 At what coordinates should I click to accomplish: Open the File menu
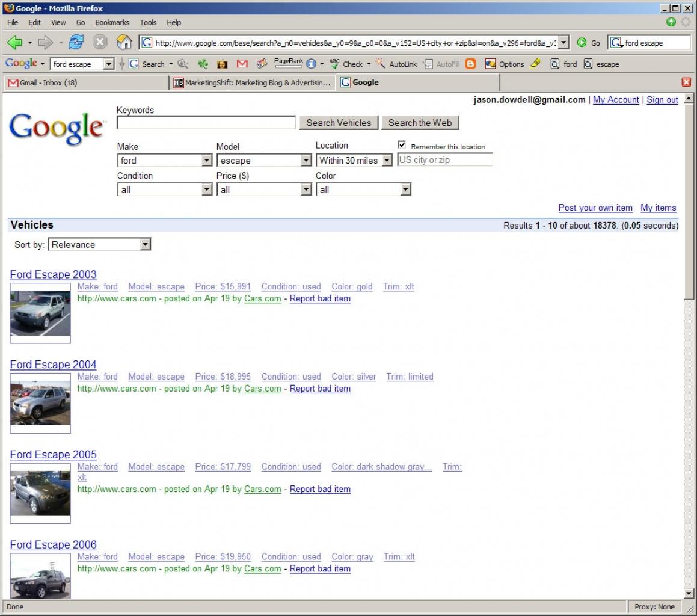[13, 22]
